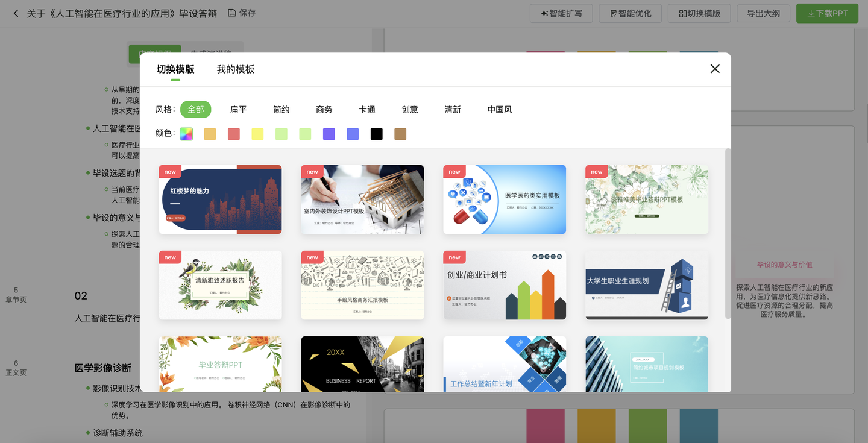Open the 智能扩写 AI expansion tool
868x443 pixels.
coord(561,13)
